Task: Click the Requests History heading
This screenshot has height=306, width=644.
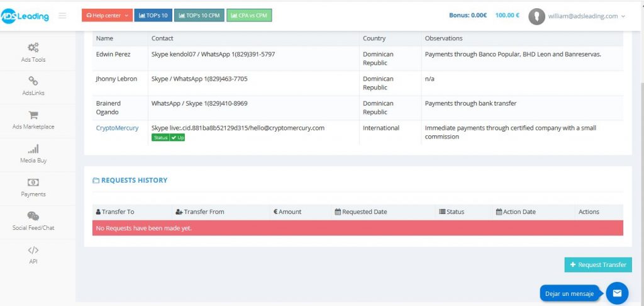Action: pyautogui.click(x=130, y=180)
